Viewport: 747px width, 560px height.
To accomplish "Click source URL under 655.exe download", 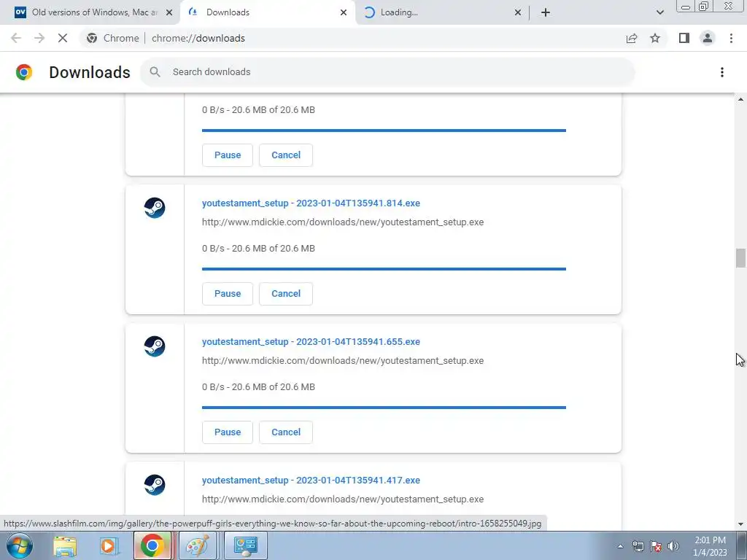I will coord(343,360).
